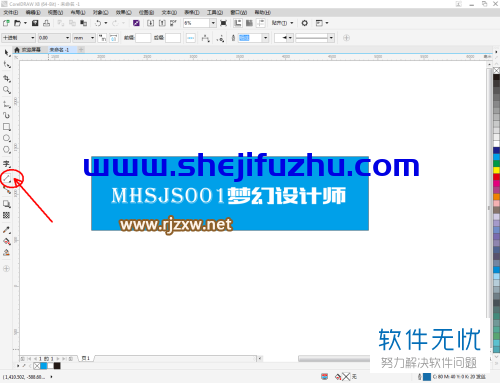500x383 pixels.
Task: Select the Ellipse tool
Action: click(7, 138)
